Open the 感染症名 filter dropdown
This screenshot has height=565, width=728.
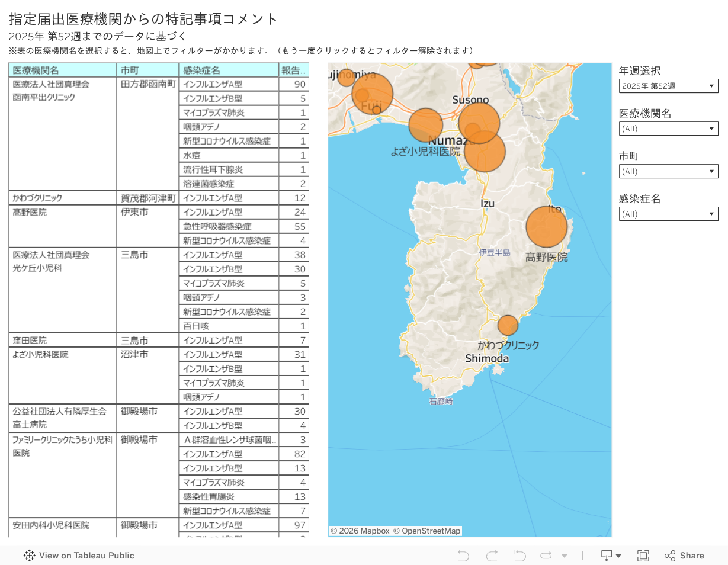(x=668, y=214)
